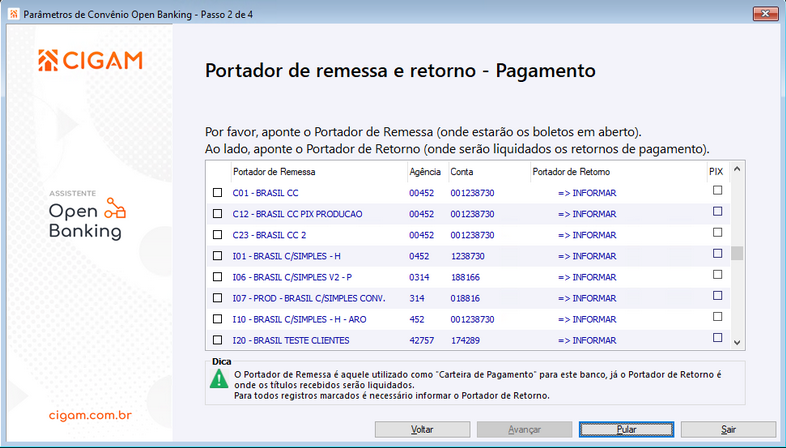The height and width of the screenshot is (448, 786).
Task: Check the row checkbox for I10 - BRASIL C/SIMPLES - H - ARO
Action: click(218, 319)
